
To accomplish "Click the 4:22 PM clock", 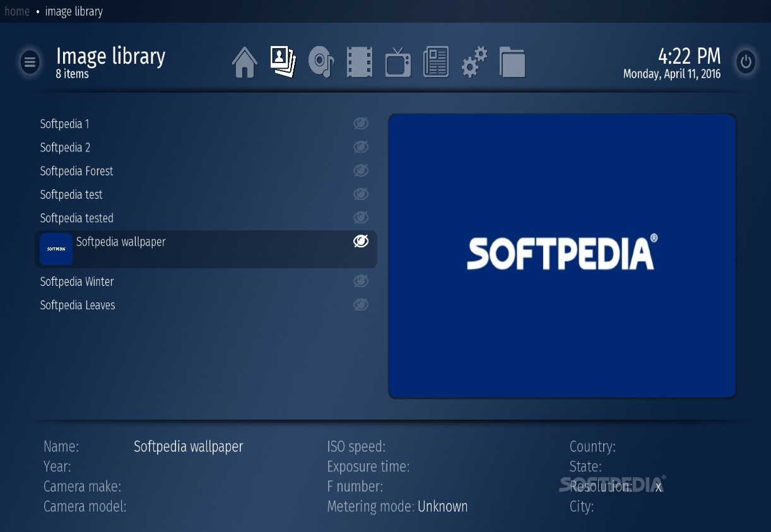I will pyautogui.click(x=689, y=56).
